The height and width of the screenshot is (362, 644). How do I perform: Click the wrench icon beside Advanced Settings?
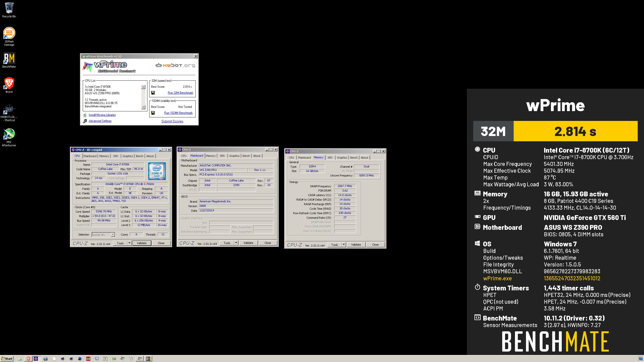coord(85,121)
